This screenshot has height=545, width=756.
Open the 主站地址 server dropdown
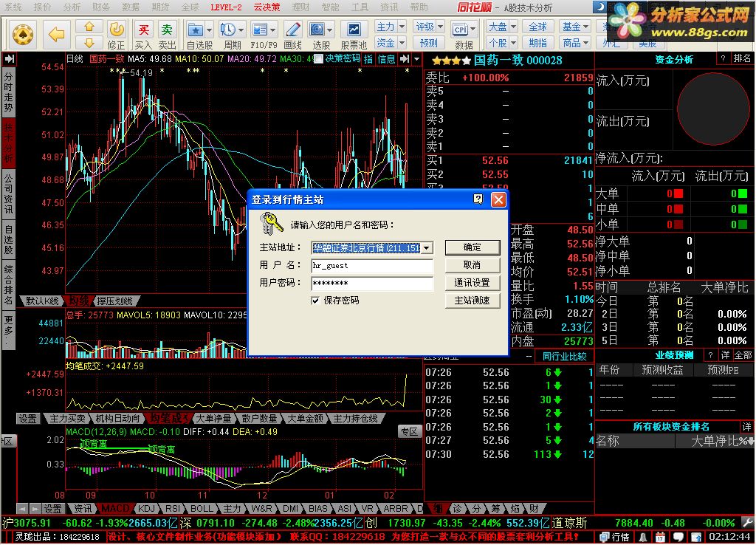[427, 248]
